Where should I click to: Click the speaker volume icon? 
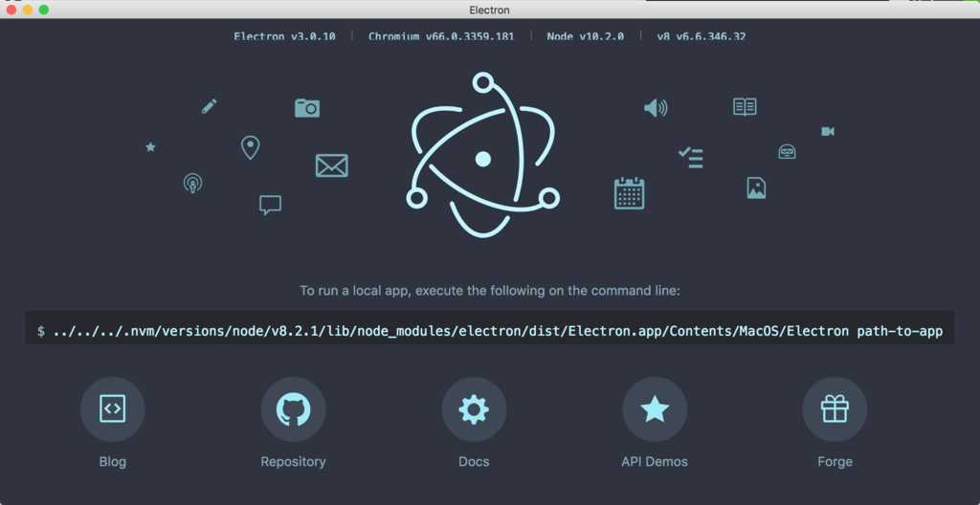656,108
